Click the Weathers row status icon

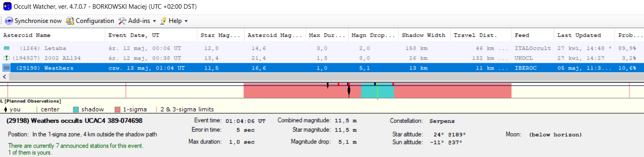click(6, 68)
